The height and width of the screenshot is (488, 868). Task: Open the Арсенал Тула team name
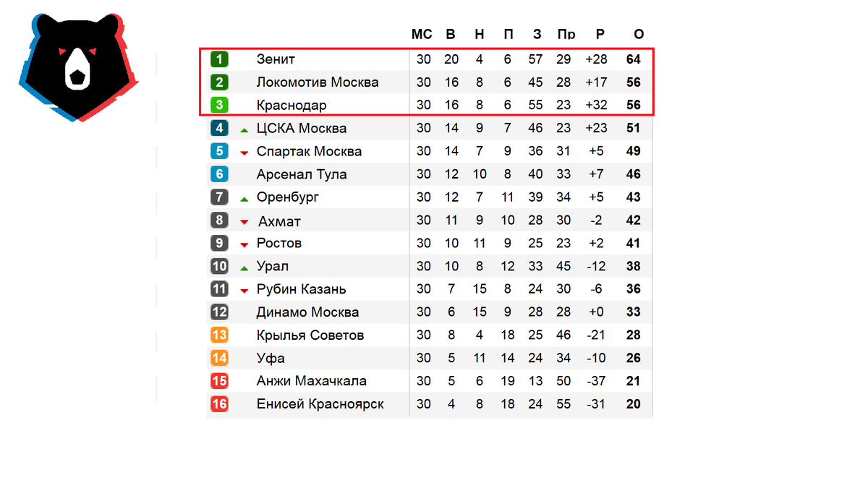point(302,174)
